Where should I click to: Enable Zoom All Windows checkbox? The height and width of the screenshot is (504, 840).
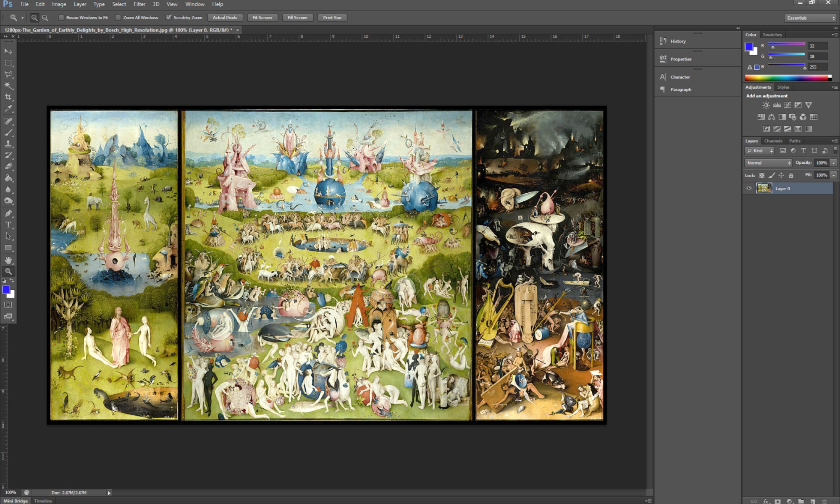(x=118, y=18)
